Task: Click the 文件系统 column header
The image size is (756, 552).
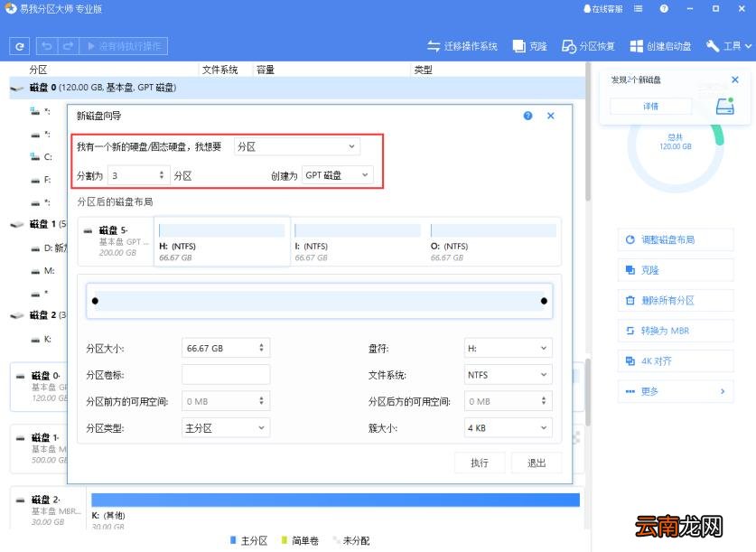Action: point(219,70)
